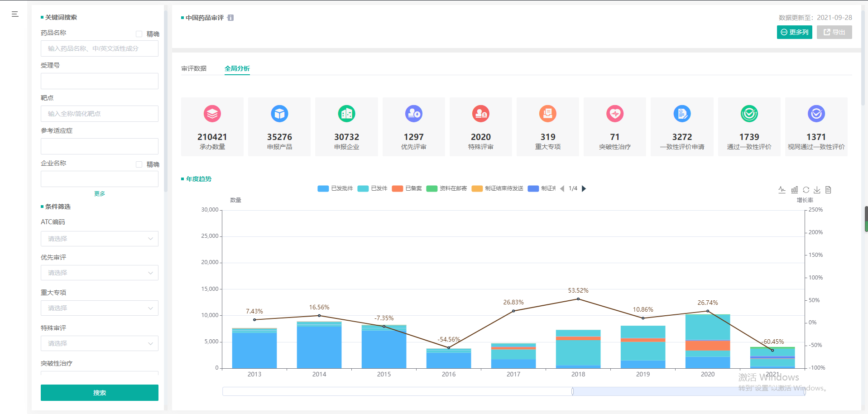868x414 pixels.
Task: Open info icon next to 中国药品审评
Action: click(230, 18)
